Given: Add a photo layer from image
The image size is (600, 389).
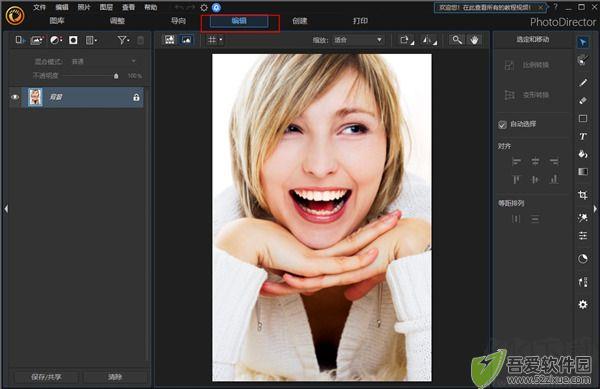Looking at the screenshot, I should [37, 40].
